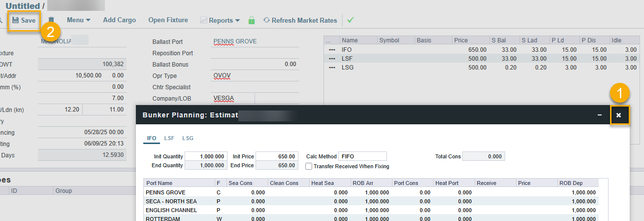Screen dimensions: 644x221
Task: Open the ellipsis options for LSG row
Action: 332,68
